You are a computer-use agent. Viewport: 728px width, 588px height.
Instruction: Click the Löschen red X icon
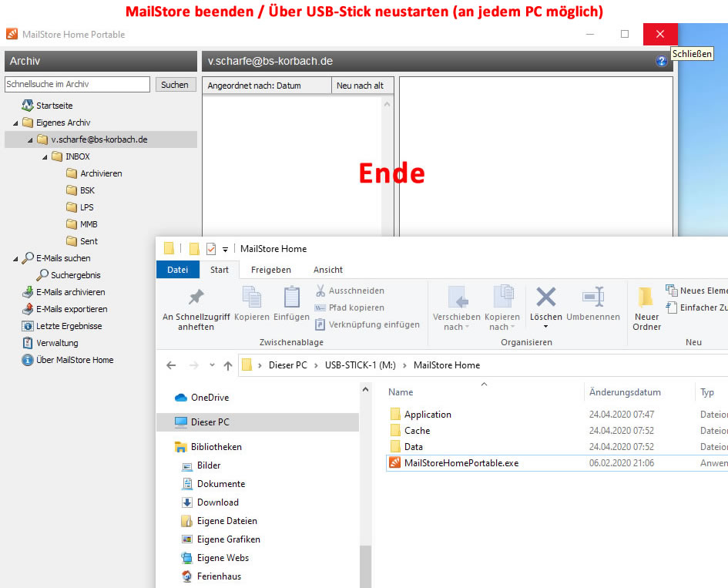[x=545, y=297]
